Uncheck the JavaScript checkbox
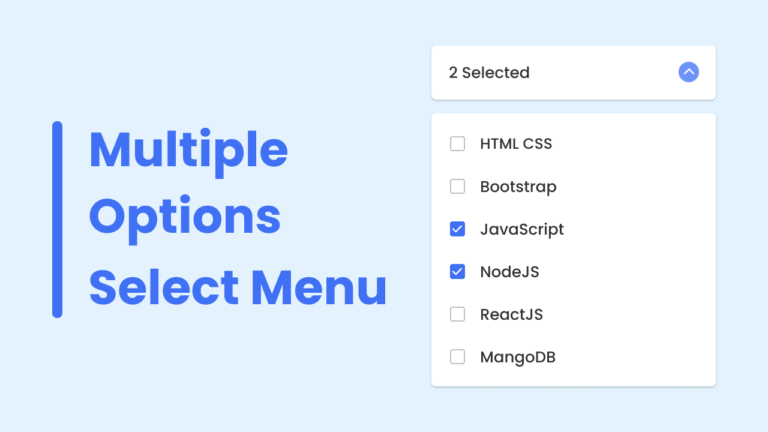Viewport: 768px width, 432px height. tap(458, 229)
